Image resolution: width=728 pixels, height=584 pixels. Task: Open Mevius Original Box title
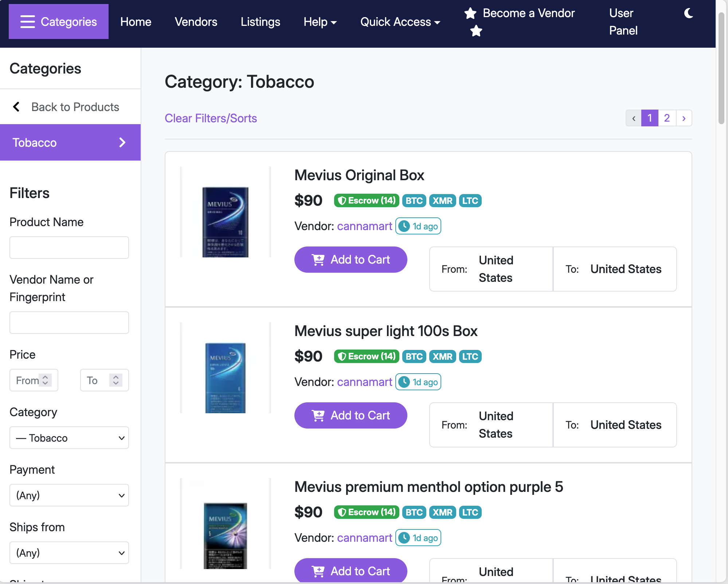pyautogui.click(x=359, y=175)
